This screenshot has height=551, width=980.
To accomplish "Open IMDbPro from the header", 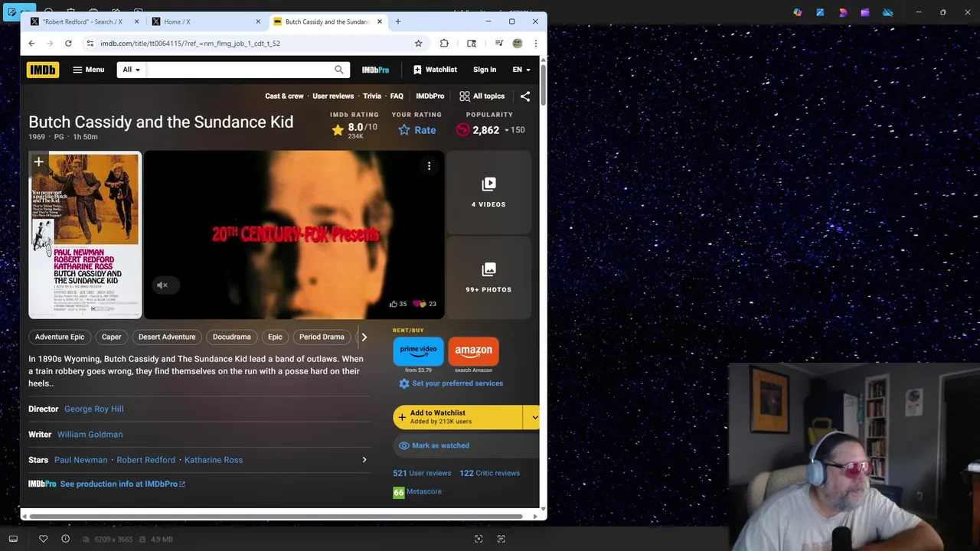I will (x=375, y=70).
